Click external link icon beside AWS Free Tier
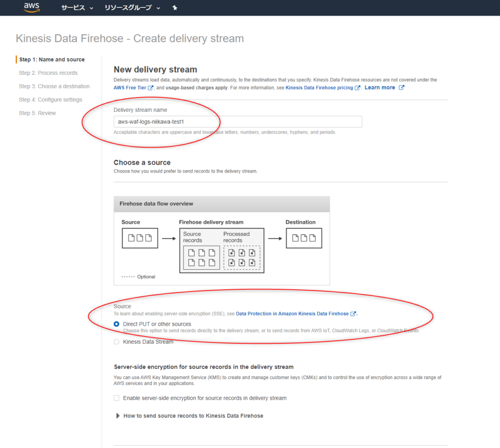This screenshot has width=500, height=448. point(151,88)
